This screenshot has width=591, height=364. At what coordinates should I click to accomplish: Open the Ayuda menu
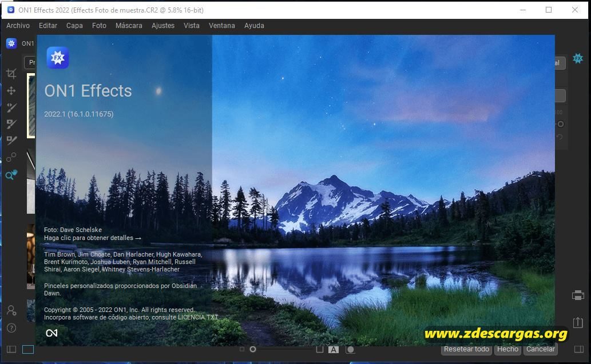coord(254,26)
